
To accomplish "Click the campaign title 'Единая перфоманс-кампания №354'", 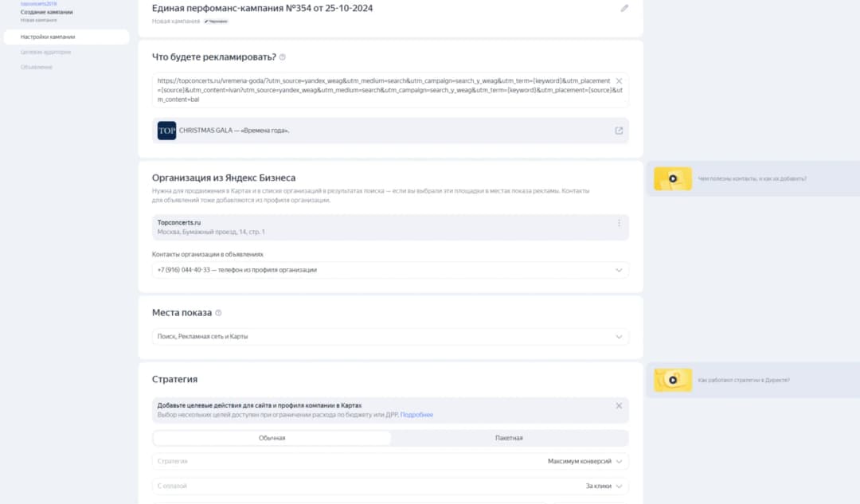I will (262, 8).
